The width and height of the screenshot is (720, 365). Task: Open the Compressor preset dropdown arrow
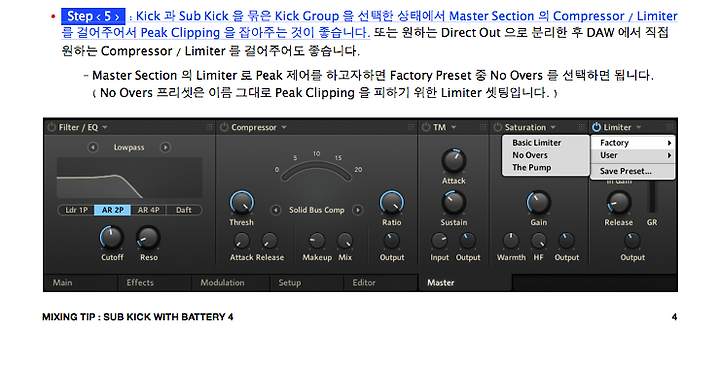284,127
